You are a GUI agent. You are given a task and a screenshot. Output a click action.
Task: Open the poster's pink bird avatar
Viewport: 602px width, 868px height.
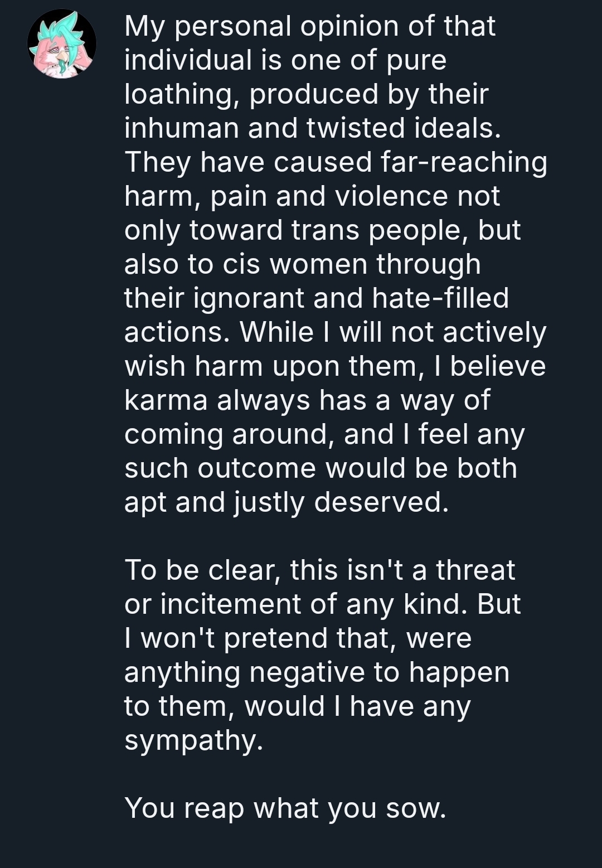(x=62, y=44)
